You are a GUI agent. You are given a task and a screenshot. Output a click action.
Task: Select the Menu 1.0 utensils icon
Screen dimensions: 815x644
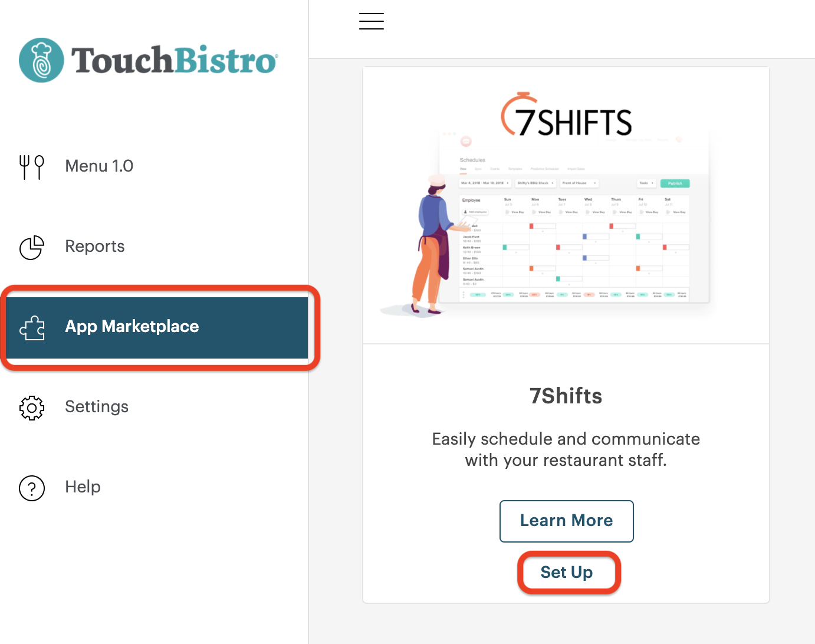tap(31, 167)
